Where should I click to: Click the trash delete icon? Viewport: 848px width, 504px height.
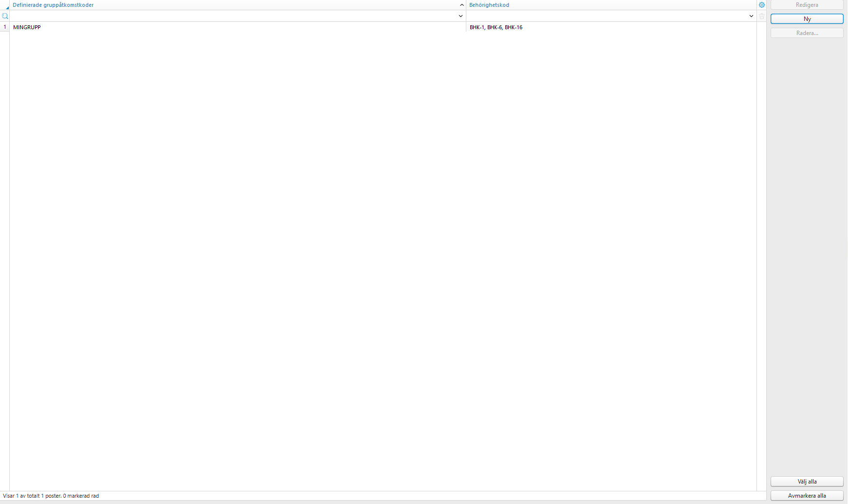761,16
